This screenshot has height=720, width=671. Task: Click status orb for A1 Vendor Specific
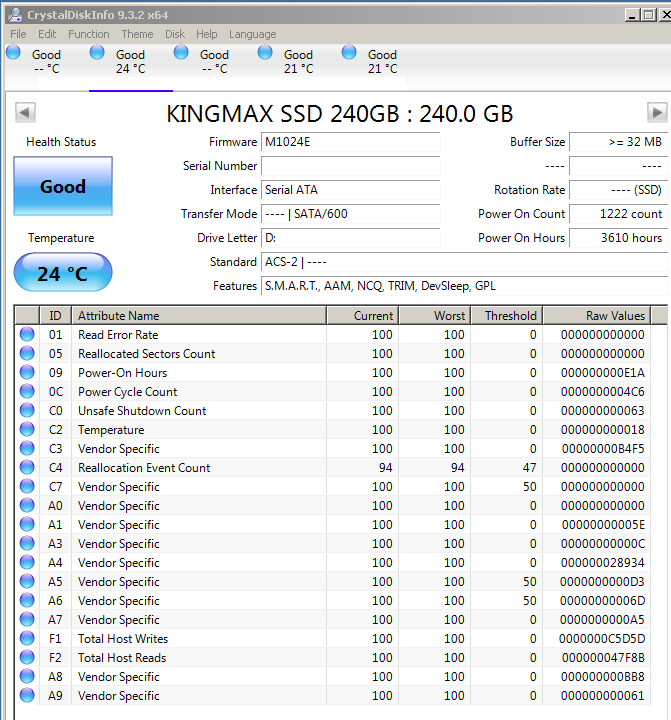(27, 524)
